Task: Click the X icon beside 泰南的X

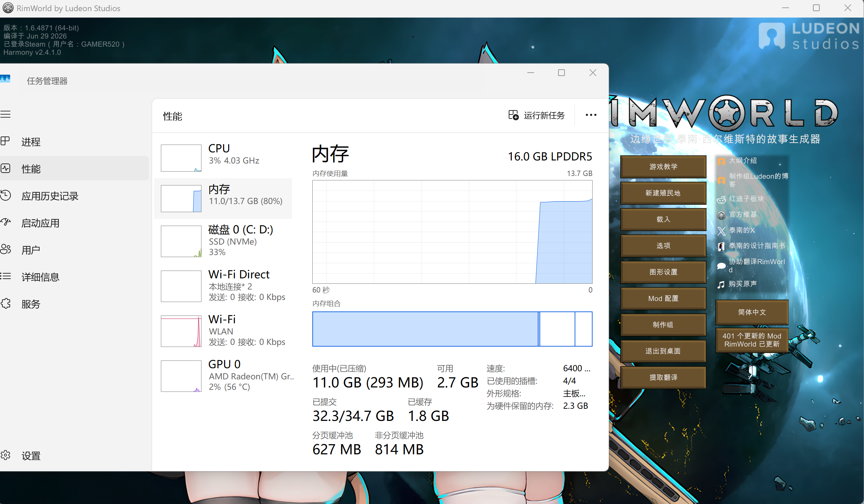Action: click(x=721, y=231)
